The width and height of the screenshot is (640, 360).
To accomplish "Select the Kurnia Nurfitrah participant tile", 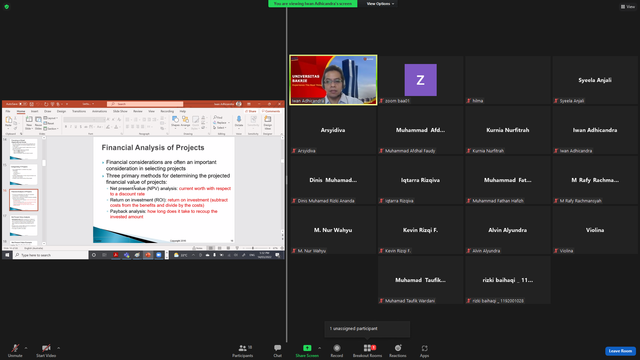I will click(x=507, y=130).
